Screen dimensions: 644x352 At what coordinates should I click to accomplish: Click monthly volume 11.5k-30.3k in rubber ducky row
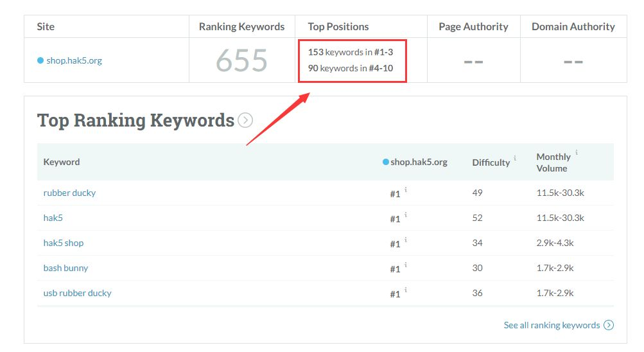pos(561,193)
